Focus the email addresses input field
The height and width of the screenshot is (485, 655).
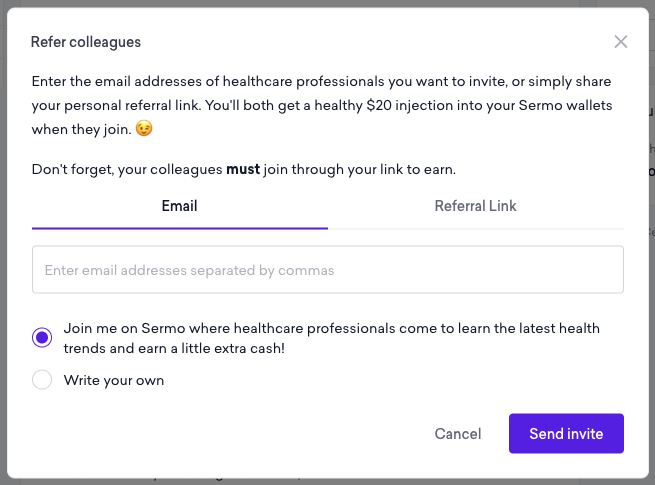[328, 269]
